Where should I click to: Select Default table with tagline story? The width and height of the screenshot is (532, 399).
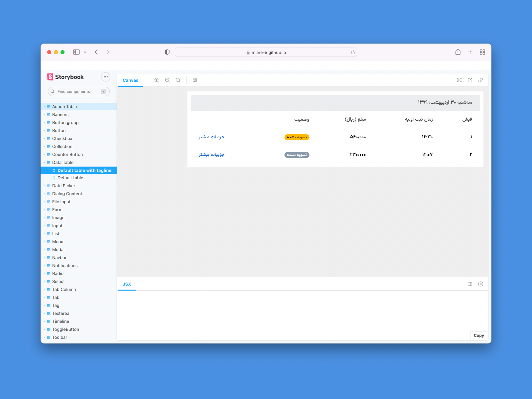point(79,170)
